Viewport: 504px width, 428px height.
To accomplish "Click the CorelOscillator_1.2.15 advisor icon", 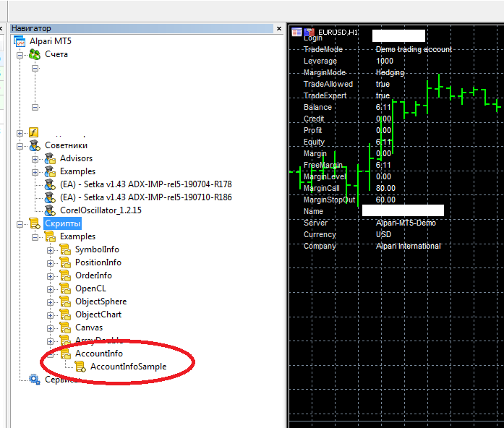I will 50,210.
